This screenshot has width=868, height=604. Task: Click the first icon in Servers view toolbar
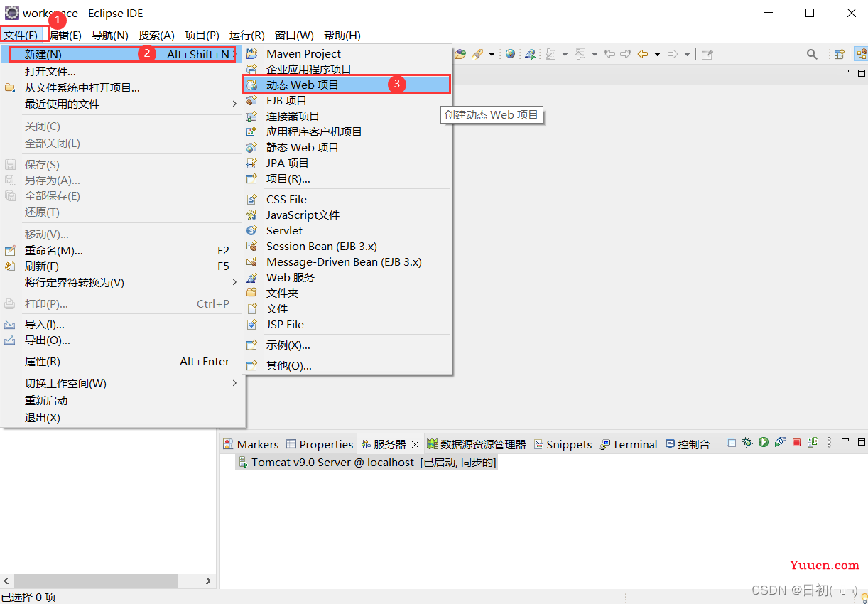tap(732, 442)
